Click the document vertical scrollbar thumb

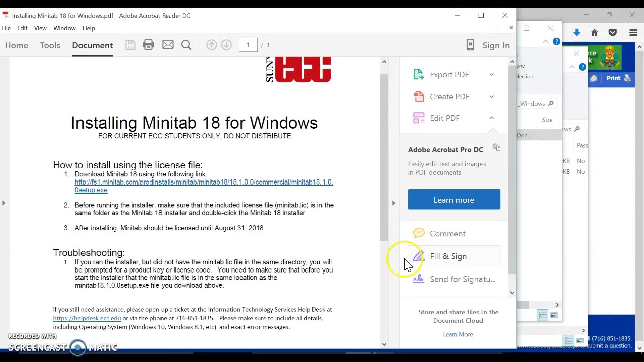point(384,158)
